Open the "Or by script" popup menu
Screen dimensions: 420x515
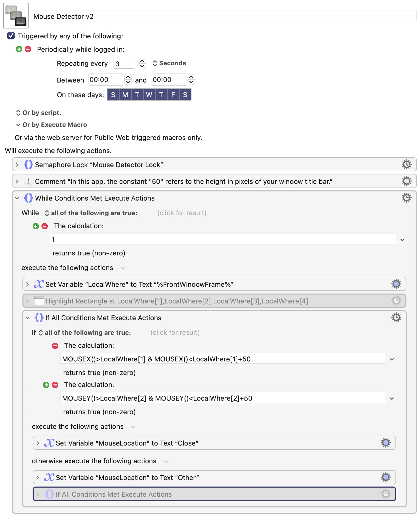click(39, 113)
